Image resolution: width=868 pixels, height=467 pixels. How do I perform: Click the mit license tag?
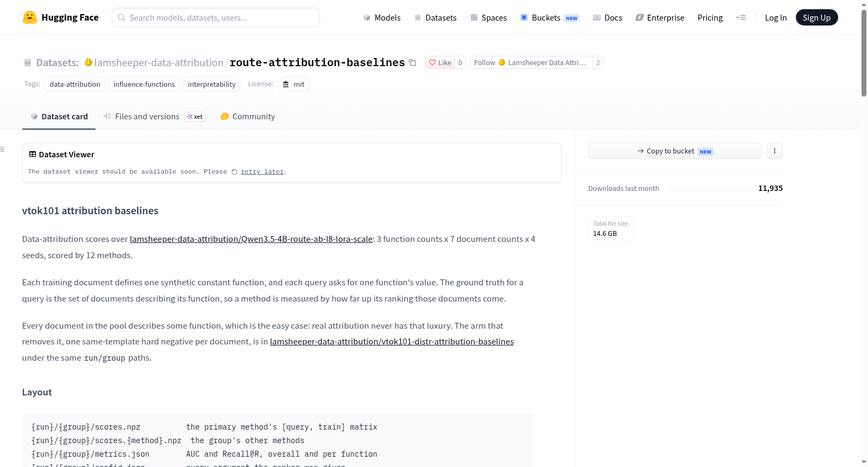coord(294,84)
